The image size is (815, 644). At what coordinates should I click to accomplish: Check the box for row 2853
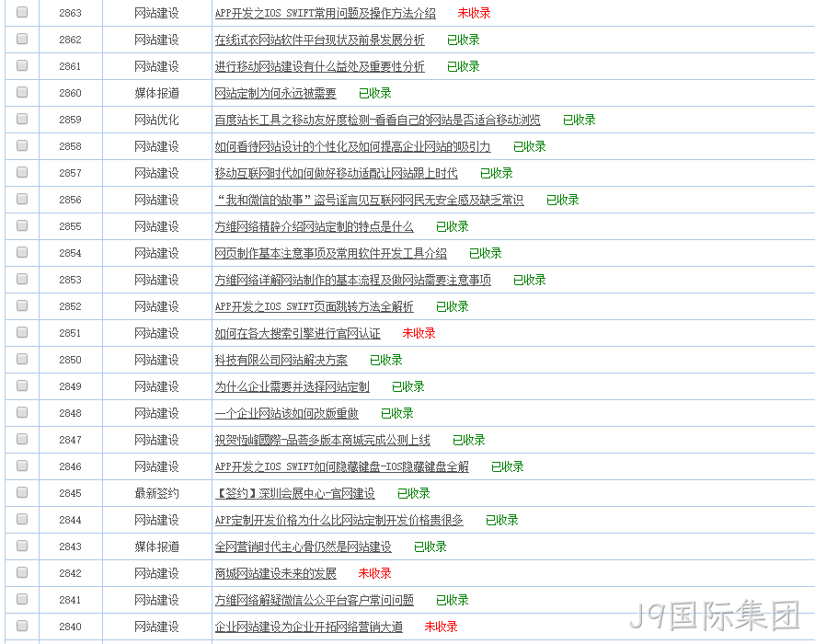pos(22,279)
